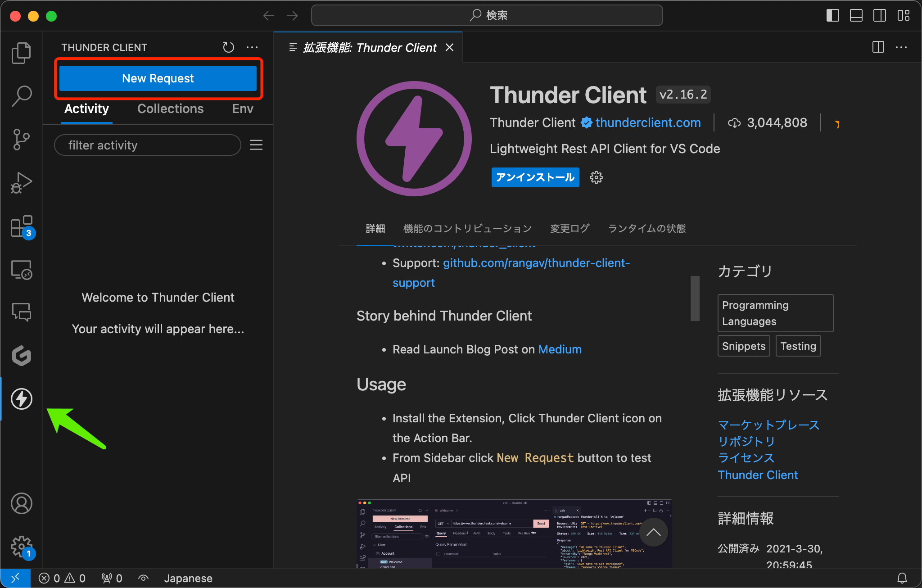The height and width of the screenshot is (588, 922).
Task: Click the eye icon in status bar
Action: click(x=143, y=578)
